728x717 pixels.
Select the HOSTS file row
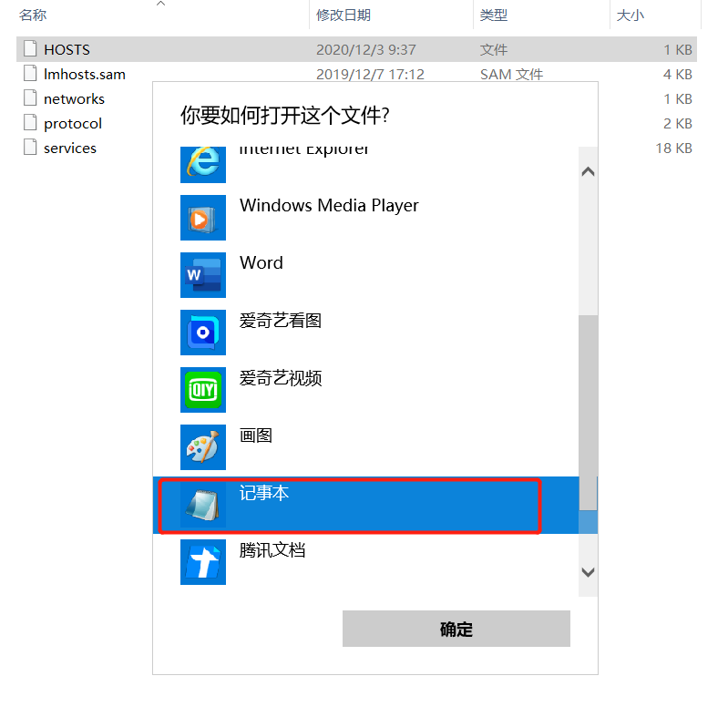pos(356,49)
